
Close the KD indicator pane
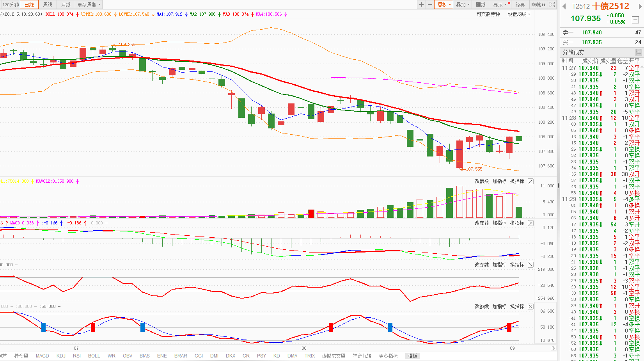click(530, 307)
